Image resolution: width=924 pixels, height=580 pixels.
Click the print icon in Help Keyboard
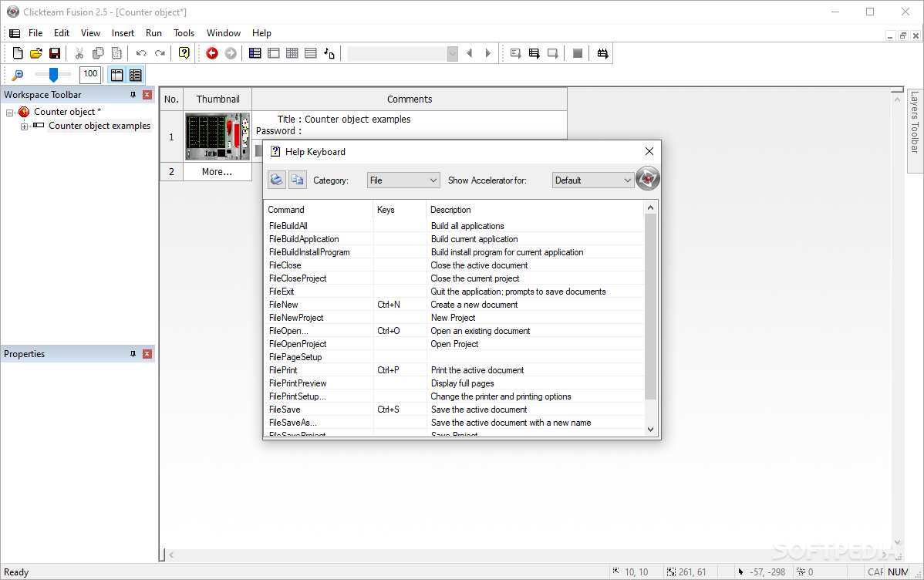[276, 180]
